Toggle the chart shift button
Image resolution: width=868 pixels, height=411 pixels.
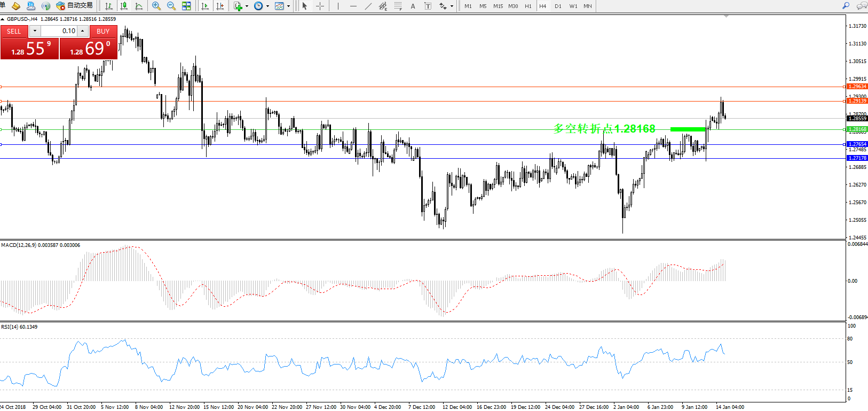220,6
